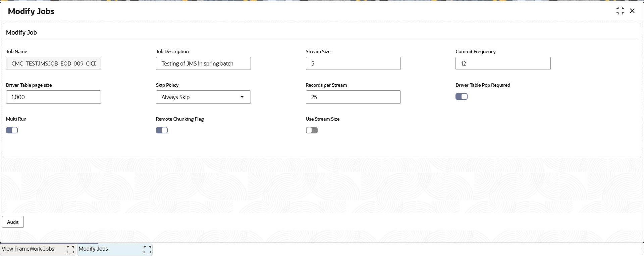
Task: Disable the Multi Run toggle
Action: (x=12, y=130)
